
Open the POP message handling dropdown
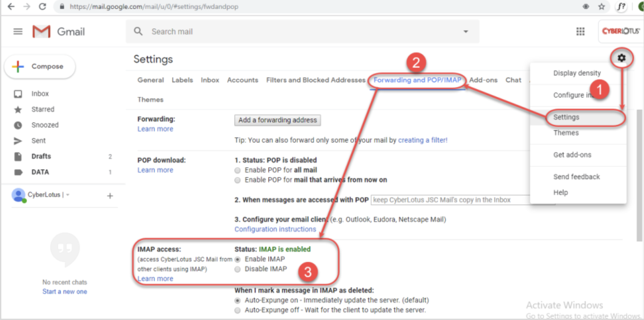(449, 200)
